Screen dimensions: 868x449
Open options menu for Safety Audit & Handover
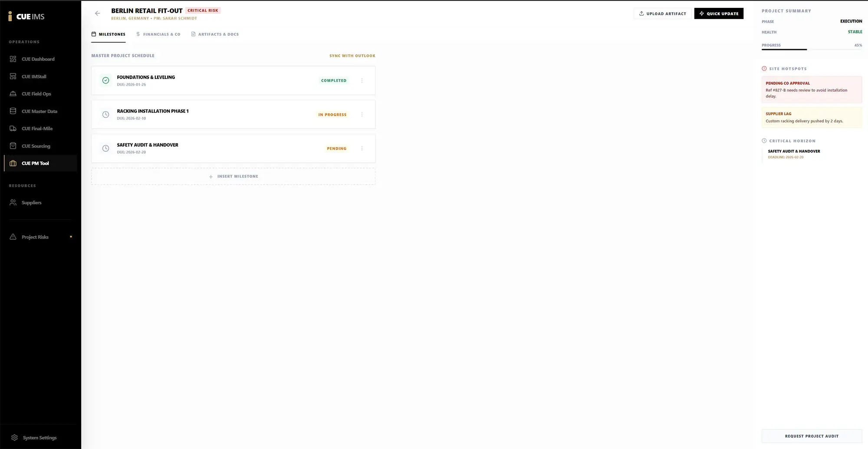point(362,149)
